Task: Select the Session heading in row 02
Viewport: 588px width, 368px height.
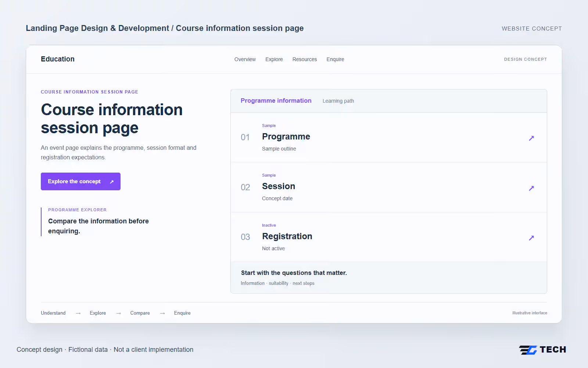Action: [x=279, y=186]
